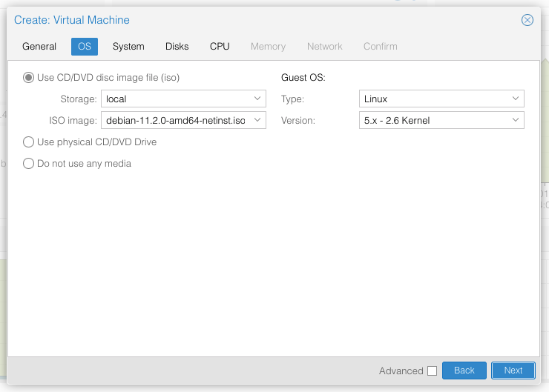Choose Do not use any media

tap(29, 163)
